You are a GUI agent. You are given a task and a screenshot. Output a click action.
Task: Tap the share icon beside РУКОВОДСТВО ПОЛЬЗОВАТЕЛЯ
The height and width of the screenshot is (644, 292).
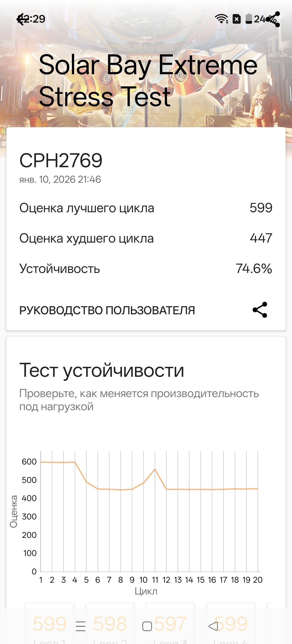[260, 310]
